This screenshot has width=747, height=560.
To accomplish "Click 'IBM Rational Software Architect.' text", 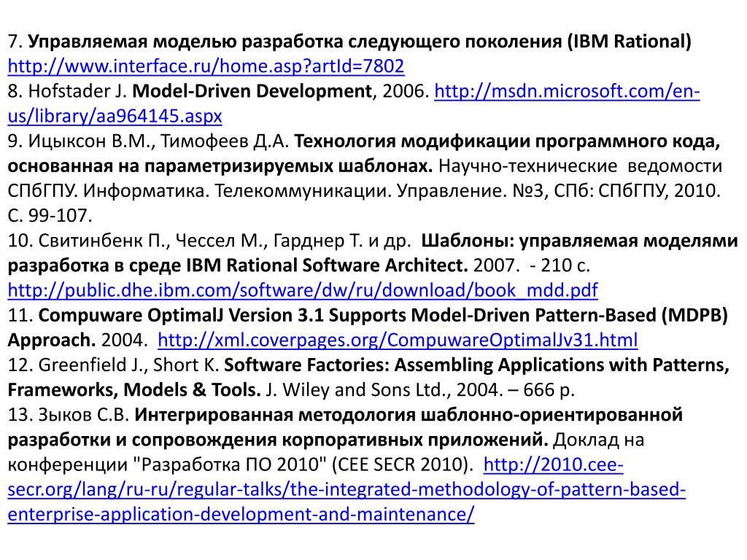I will click(x=327, y=265).
